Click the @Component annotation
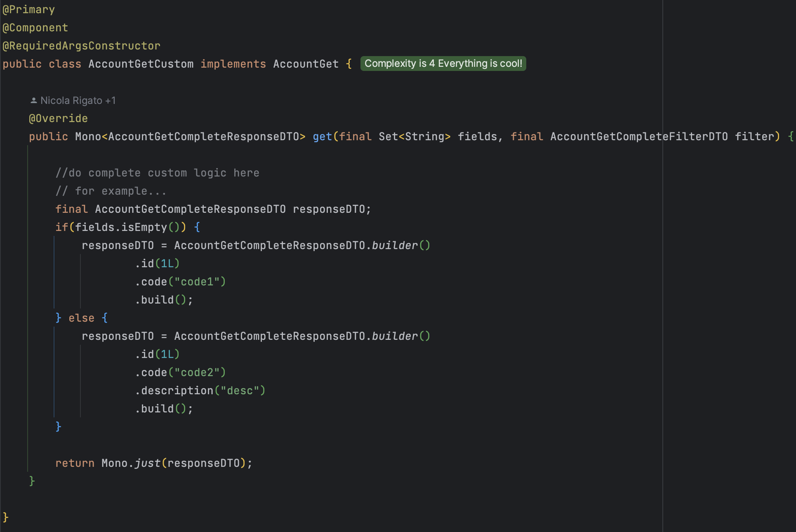Image resolution: width=796 pixels, height=532 pixels. click(x=35, y=28)
